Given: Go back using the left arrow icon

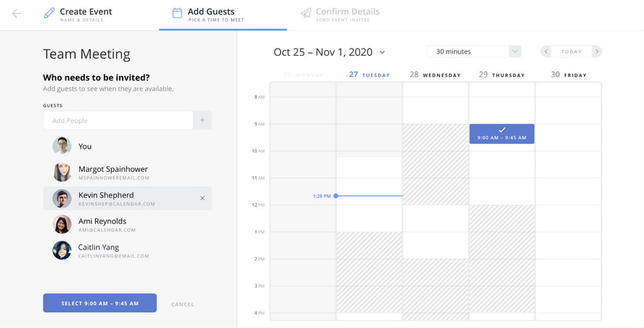Looking at the screenshot, I should point(17,14).
